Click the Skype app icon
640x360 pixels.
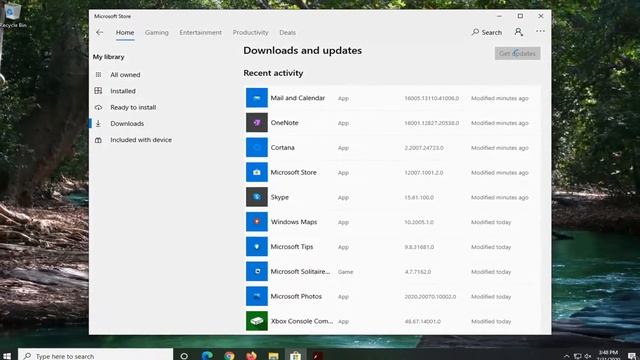click(x=257, y=197)
